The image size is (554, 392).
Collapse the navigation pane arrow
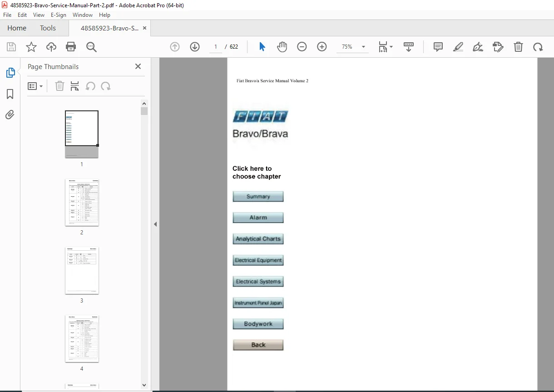[x=155, y=224]
